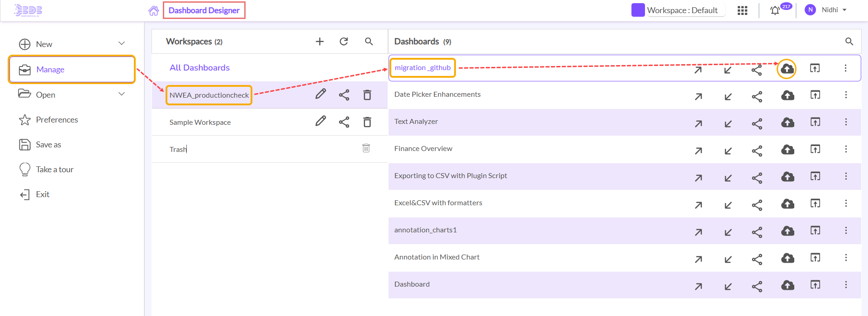Open search in Workspaces panel
Screen dimensions: 868x316
[x=369, y=42]
